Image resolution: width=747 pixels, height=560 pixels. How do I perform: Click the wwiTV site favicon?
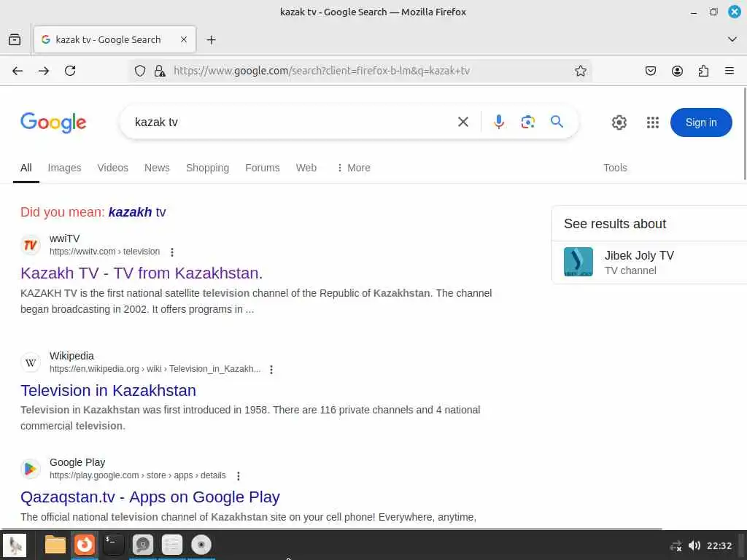[x=31, y=245]
